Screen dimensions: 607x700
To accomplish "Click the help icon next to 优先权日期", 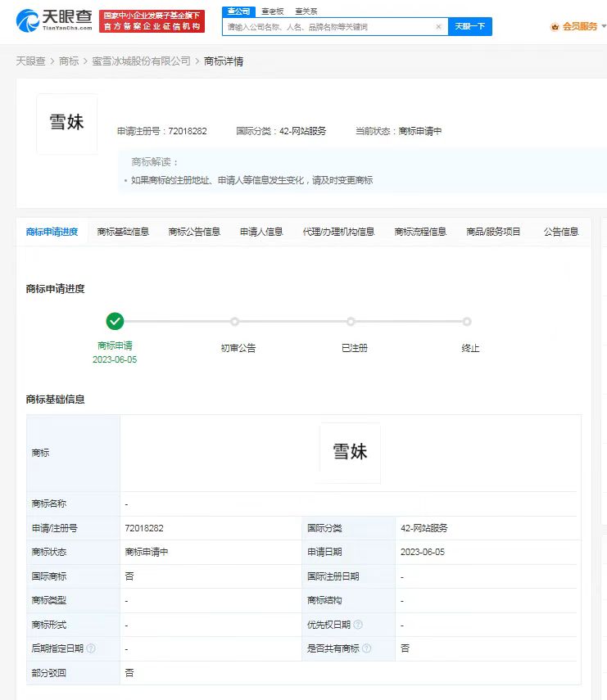I will (x=358, y=625).
